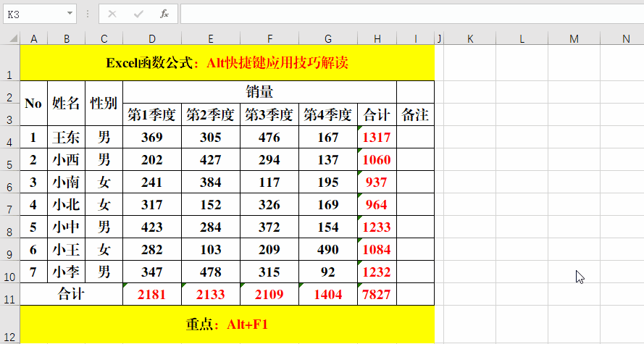644x344 pixels.
Task: Click the name cell '王东'
Action: click(x=67, y=137)
